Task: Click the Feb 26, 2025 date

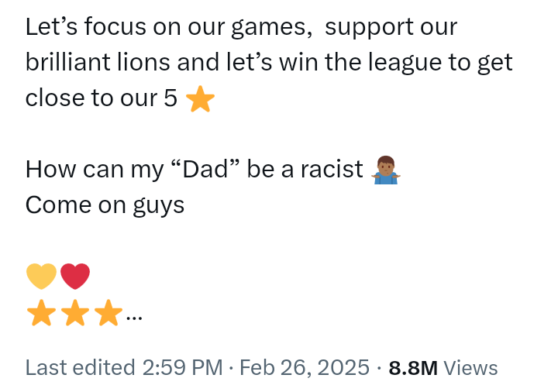Action: click(305, 367)
